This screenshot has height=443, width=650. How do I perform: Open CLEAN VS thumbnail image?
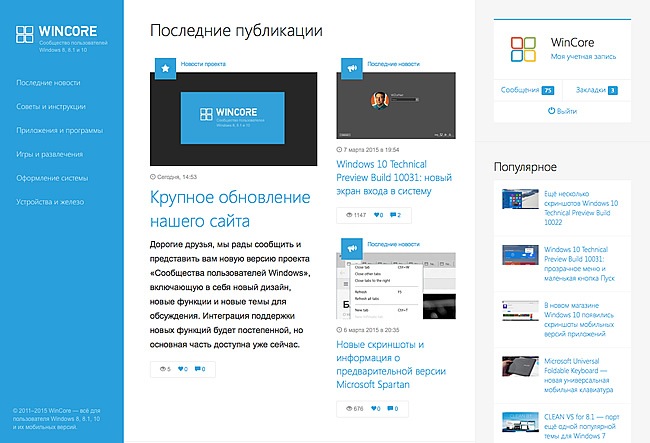[x=520, y=422]
